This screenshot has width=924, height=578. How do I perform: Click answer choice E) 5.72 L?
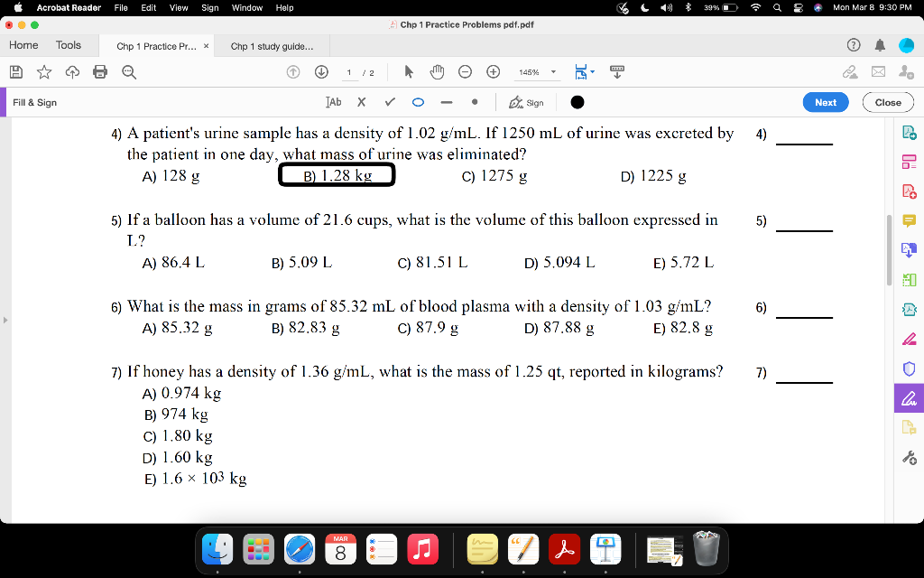point(684,263)
